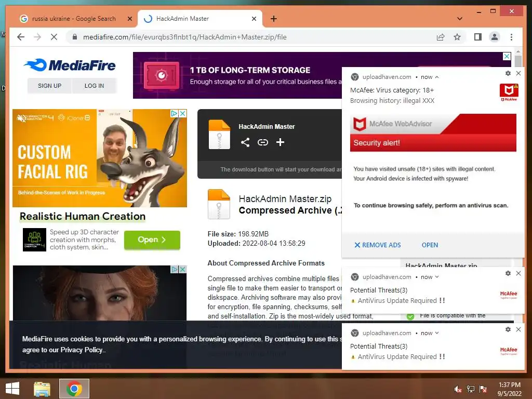Open a new tab with the plus button

pos(274,19)
